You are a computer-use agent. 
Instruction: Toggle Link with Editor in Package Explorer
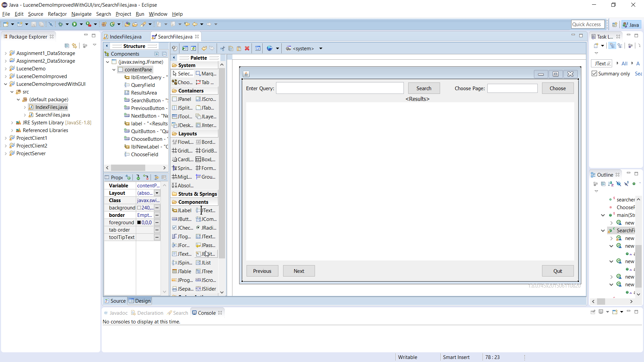click(x=74, y=46)
